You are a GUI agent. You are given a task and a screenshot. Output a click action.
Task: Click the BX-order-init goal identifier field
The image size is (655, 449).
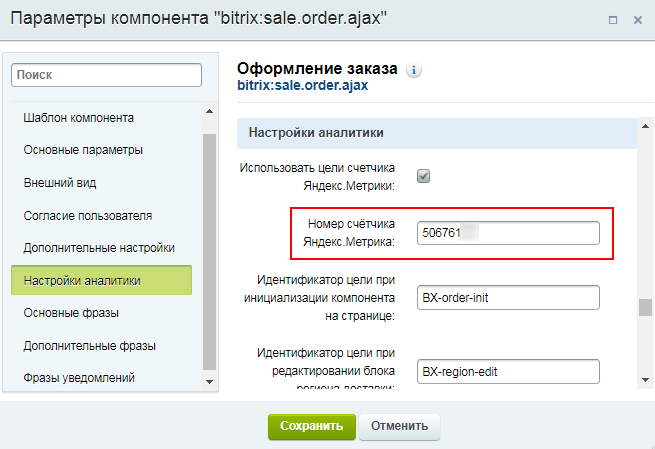[x=509, y=298]
